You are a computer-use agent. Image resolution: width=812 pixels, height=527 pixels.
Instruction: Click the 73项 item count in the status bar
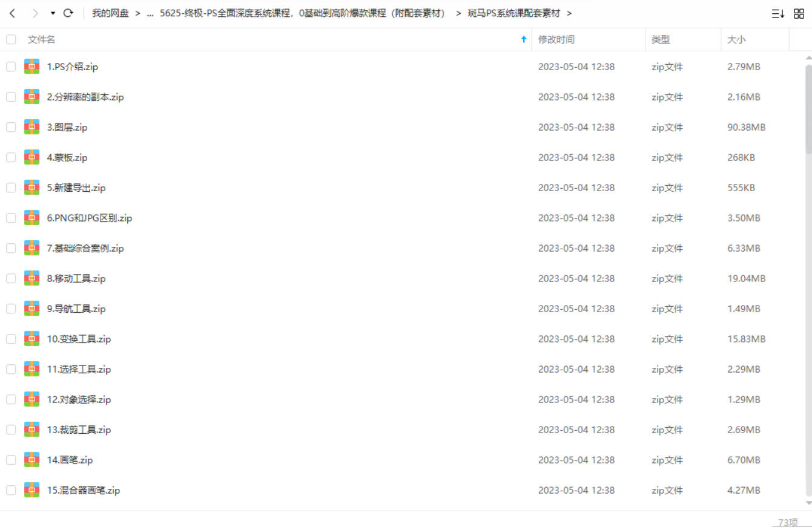click(x=788, y=522)
